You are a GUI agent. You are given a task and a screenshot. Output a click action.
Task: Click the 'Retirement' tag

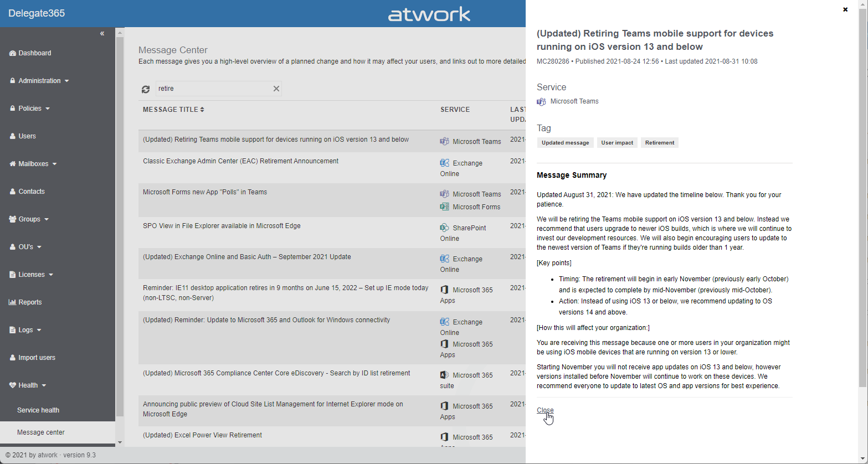coord(659,143)
